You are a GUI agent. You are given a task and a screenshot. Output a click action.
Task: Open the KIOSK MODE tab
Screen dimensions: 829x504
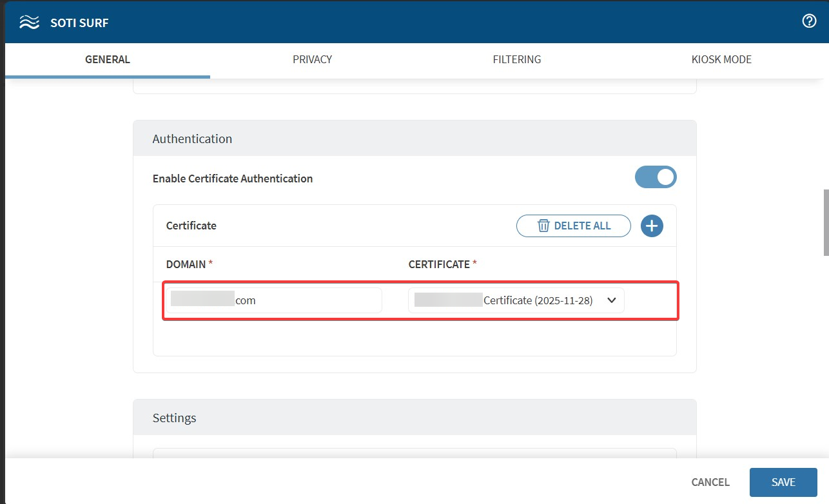coord(721,59)
